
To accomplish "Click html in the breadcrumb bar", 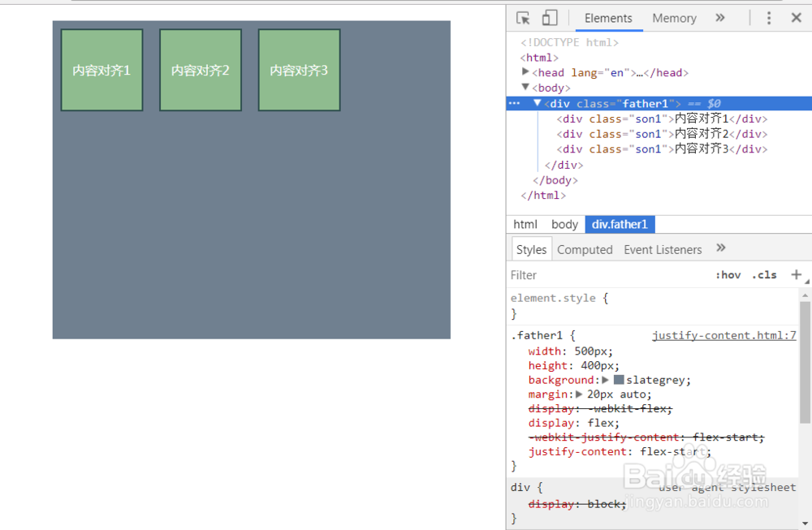I will 525,224.
